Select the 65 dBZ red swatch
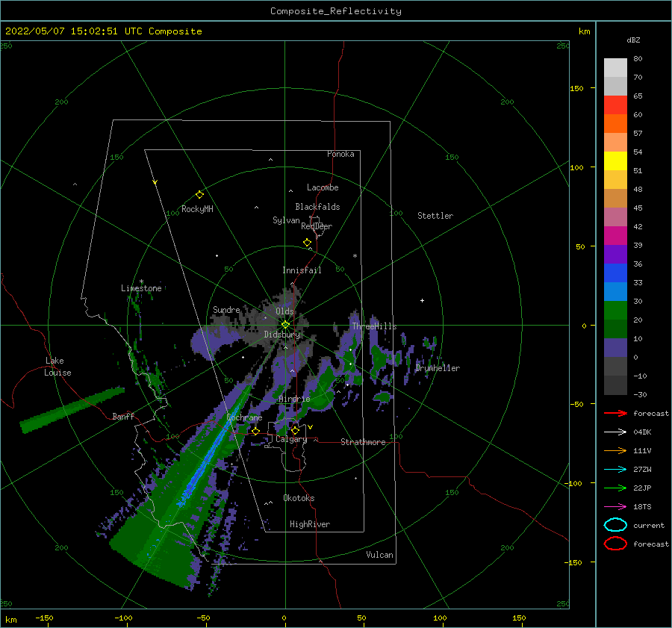The image size is (672, 628). 615,105
